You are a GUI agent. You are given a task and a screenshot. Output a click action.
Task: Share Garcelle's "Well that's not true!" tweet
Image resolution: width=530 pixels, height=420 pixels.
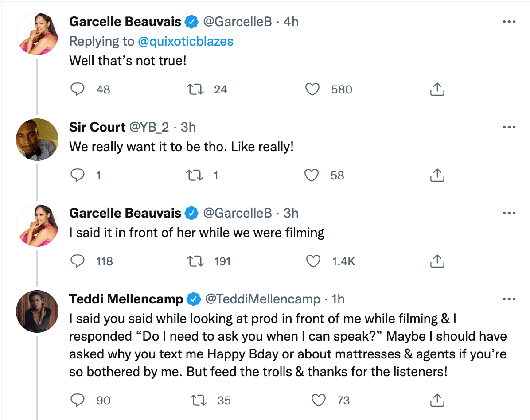tap(437, 89)
